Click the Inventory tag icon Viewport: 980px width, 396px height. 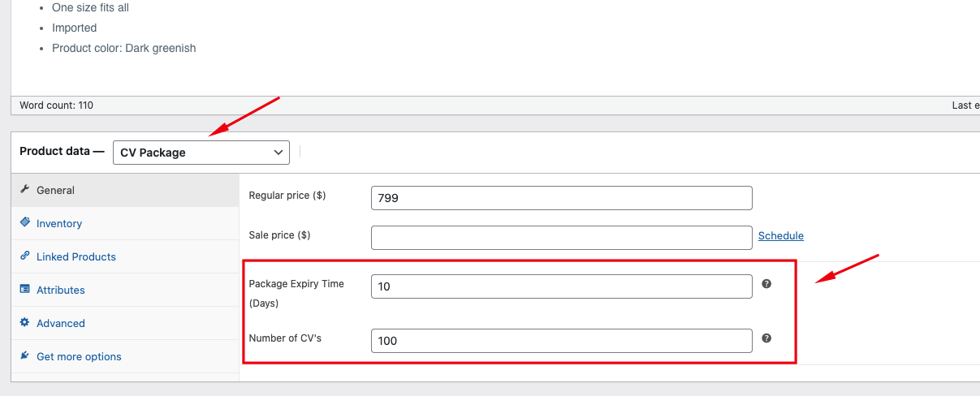tap(24, 223)
